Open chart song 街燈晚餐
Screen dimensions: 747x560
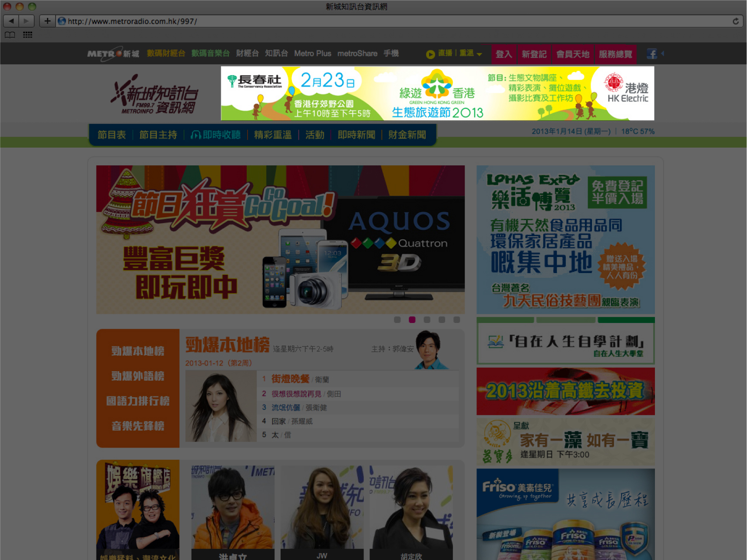pos(291,379)
